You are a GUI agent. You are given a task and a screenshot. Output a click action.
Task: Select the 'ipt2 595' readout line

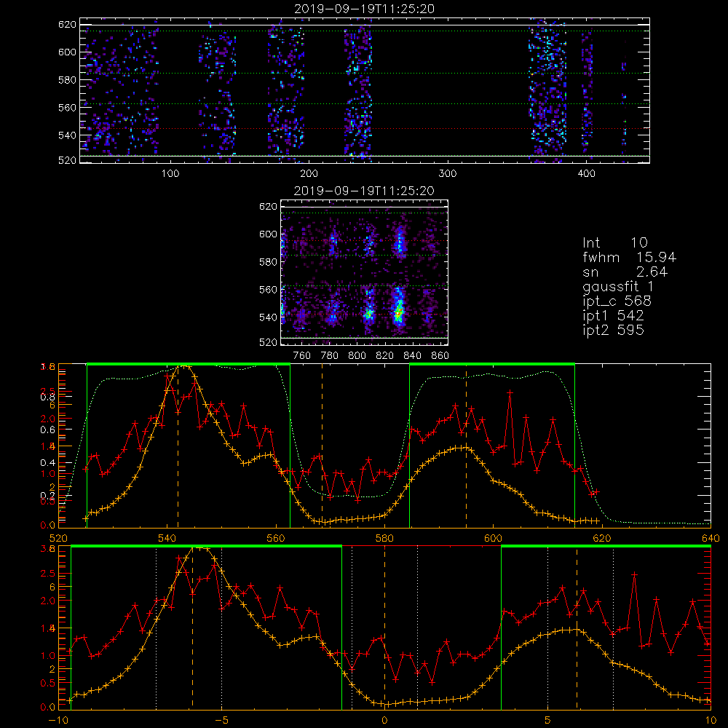click(613, 330)
